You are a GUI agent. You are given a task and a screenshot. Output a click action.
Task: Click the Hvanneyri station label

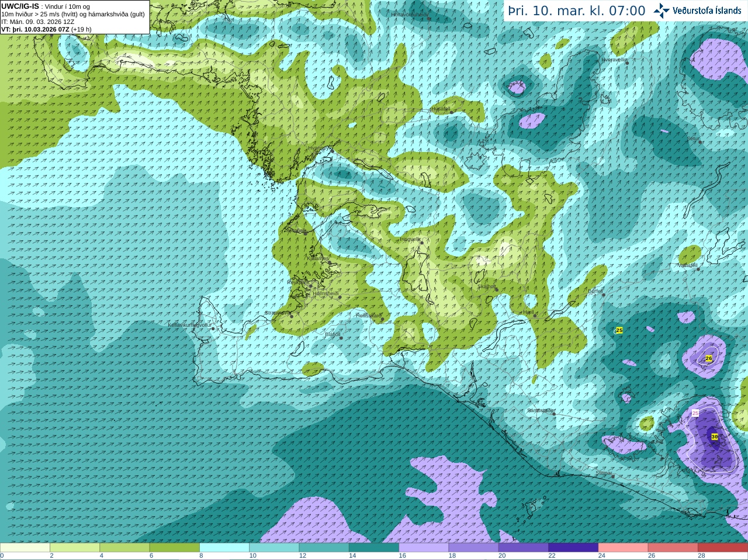tap(319, 148)
